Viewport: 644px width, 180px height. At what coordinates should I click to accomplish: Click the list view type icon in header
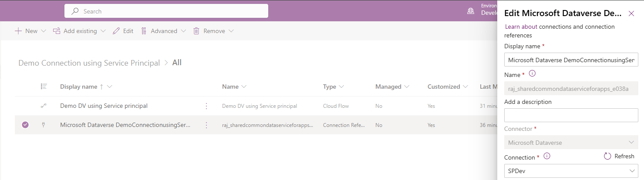pyautogui.click(x=44, y=87)
